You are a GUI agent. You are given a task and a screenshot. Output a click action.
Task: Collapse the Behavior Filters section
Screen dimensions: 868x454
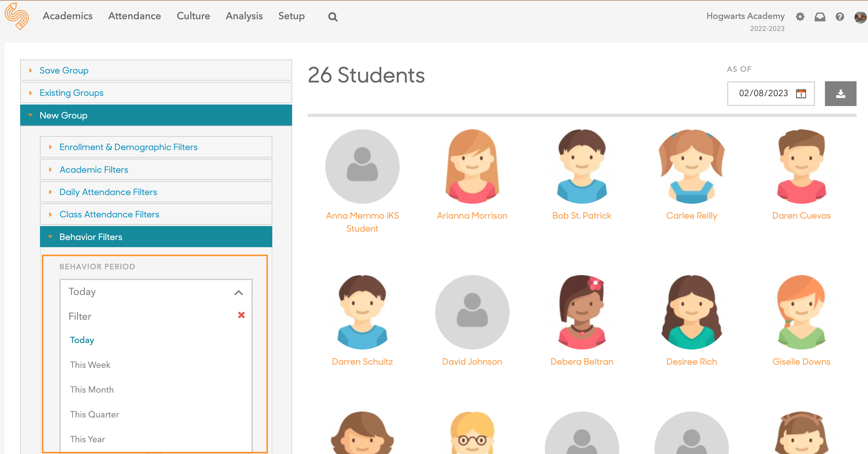156,237
